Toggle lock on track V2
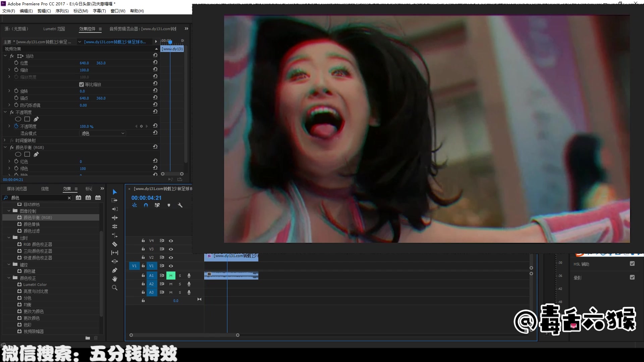The image size is (644, 362). pyautogui.click(x=143, y=257)
